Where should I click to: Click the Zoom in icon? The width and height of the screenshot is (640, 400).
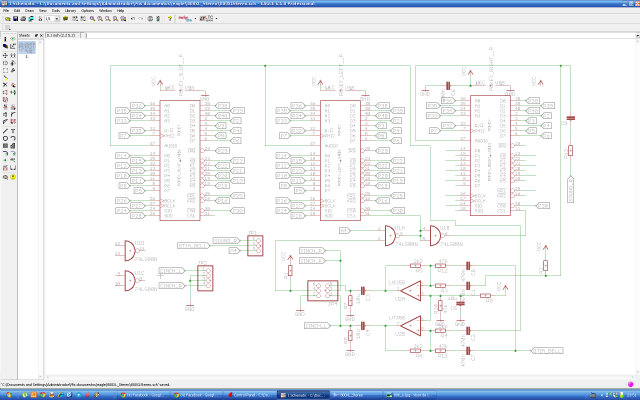pyautogui.click(x=100, y=19)
